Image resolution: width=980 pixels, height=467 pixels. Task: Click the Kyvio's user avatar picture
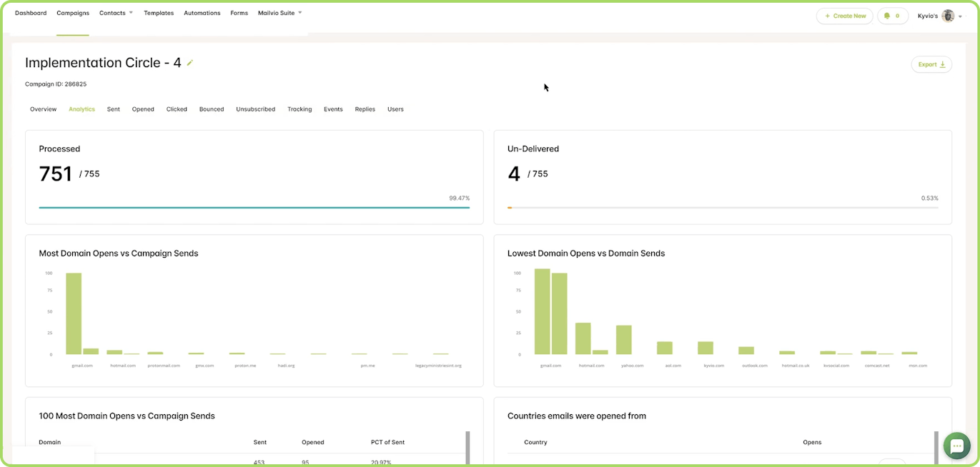(x=948, y=16)
